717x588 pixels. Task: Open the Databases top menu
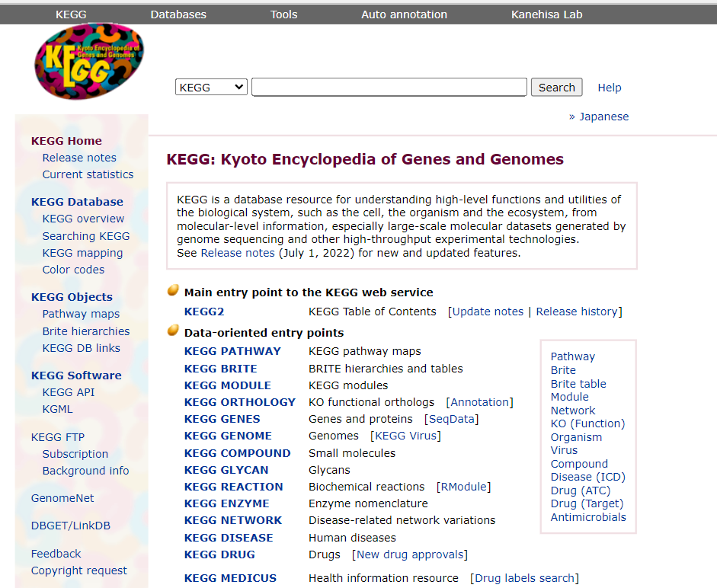(x=178, y=14)
